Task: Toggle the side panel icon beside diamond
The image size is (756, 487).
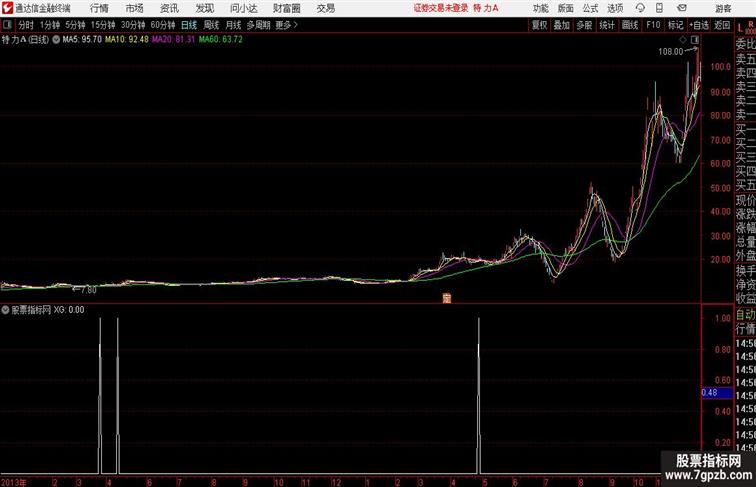Action: pos(695,40)
